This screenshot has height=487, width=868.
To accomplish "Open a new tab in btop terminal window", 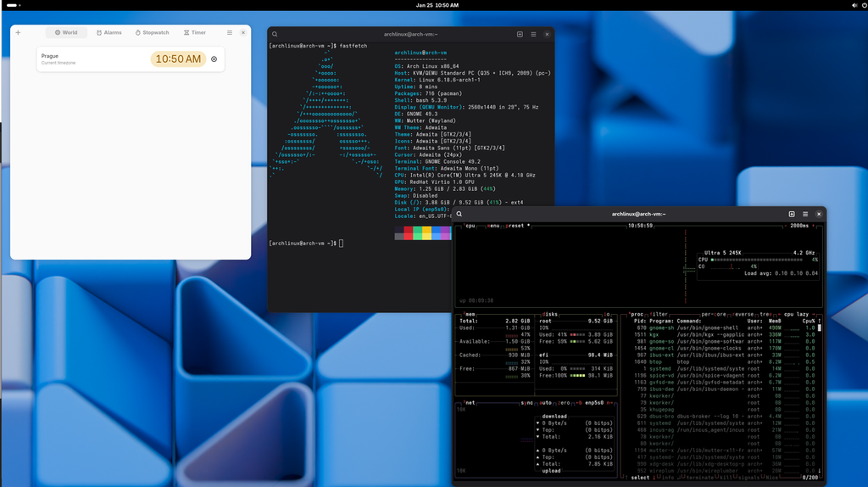I will [792, 214].
